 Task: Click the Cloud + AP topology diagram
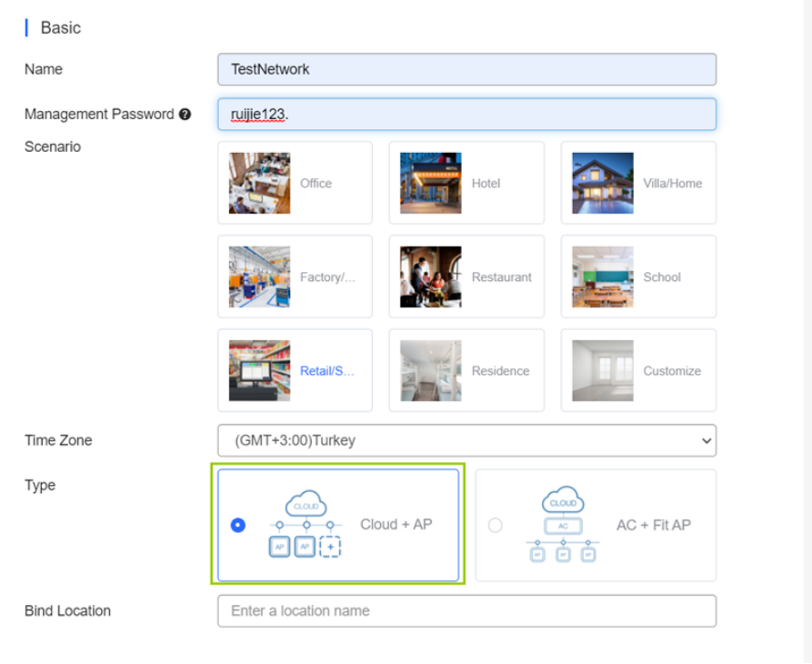(306, 525)
